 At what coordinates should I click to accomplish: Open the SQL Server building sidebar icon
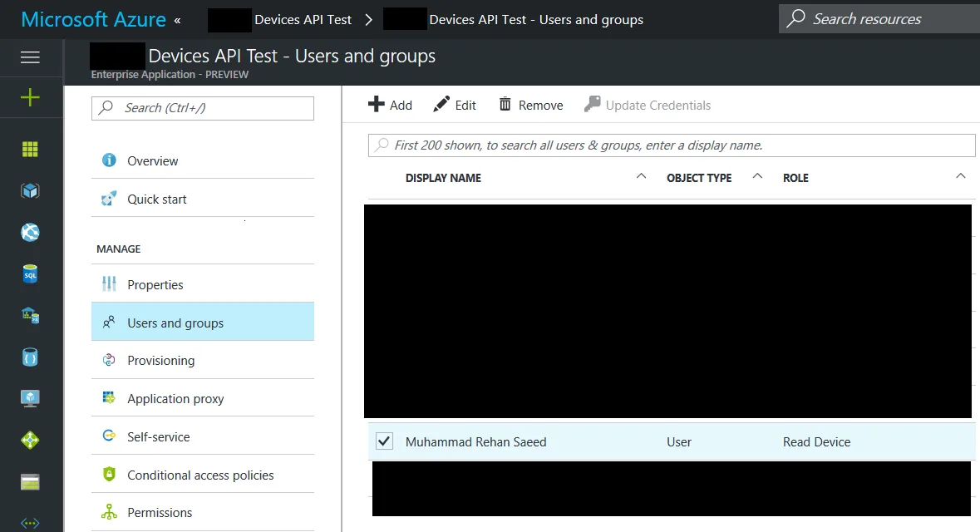30,315
